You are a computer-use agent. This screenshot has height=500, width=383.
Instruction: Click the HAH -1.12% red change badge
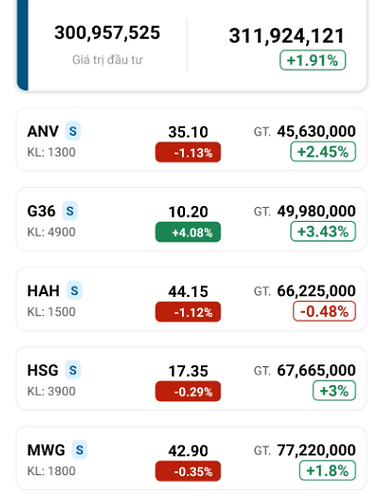pos(188,312)
